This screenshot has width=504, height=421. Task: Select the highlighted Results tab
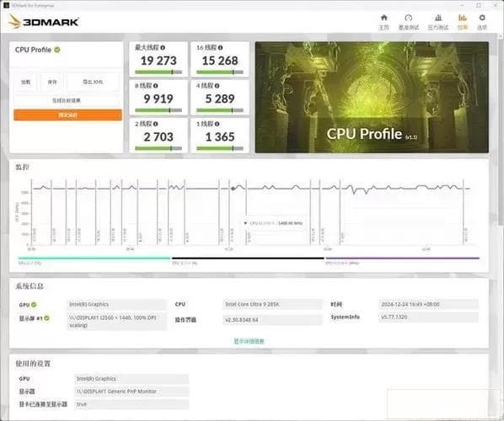click(x=463, y=22)
